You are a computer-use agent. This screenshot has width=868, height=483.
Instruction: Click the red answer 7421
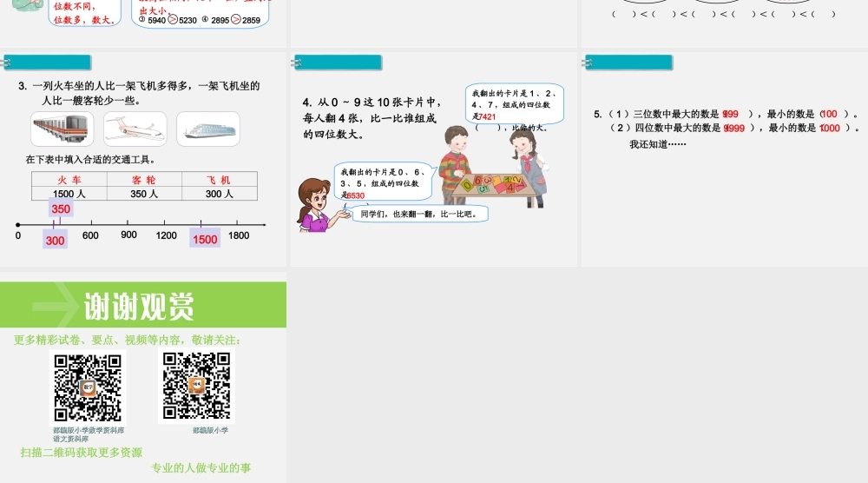click(x=487, y=116)
